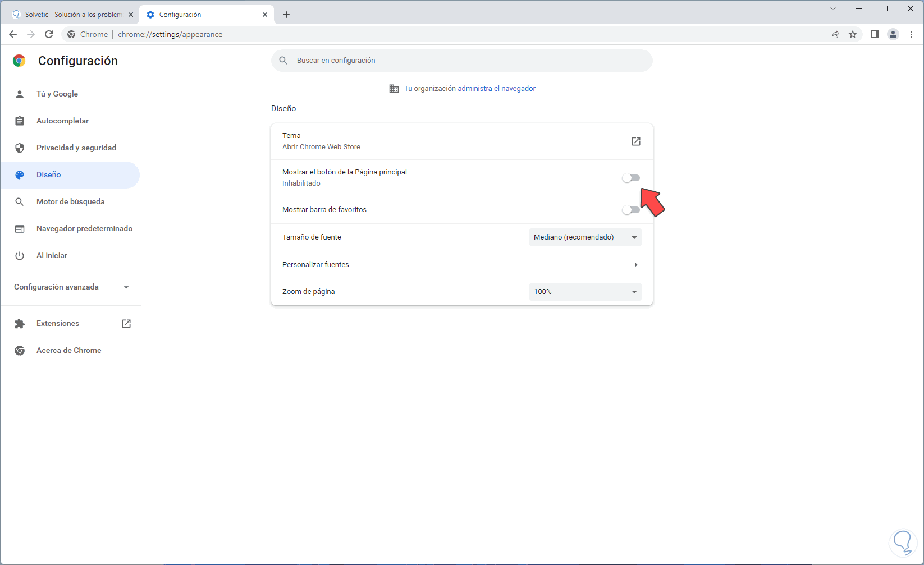Follow the administra el navegador link

(x=496, y=89)
